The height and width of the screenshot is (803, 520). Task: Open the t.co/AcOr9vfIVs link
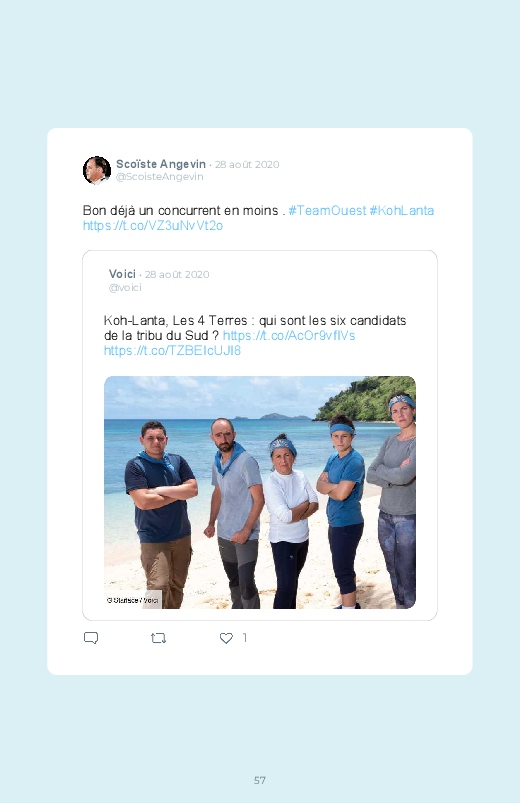289,335
